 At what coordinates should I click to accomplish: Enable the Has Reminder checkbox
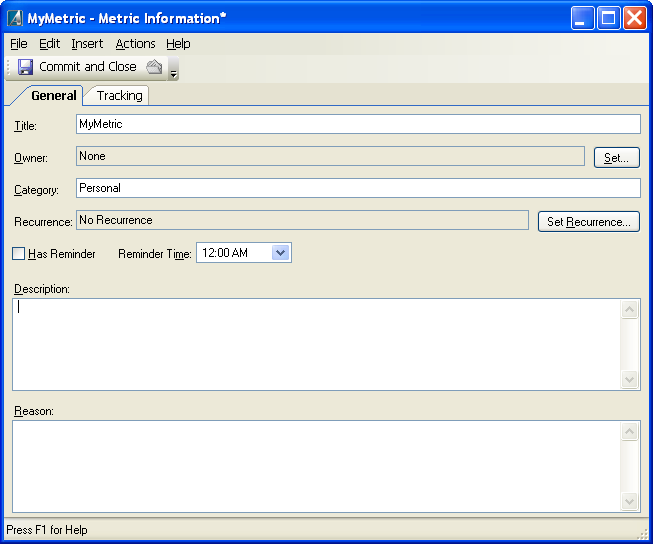pyautogui.click(x=18, y=253)
